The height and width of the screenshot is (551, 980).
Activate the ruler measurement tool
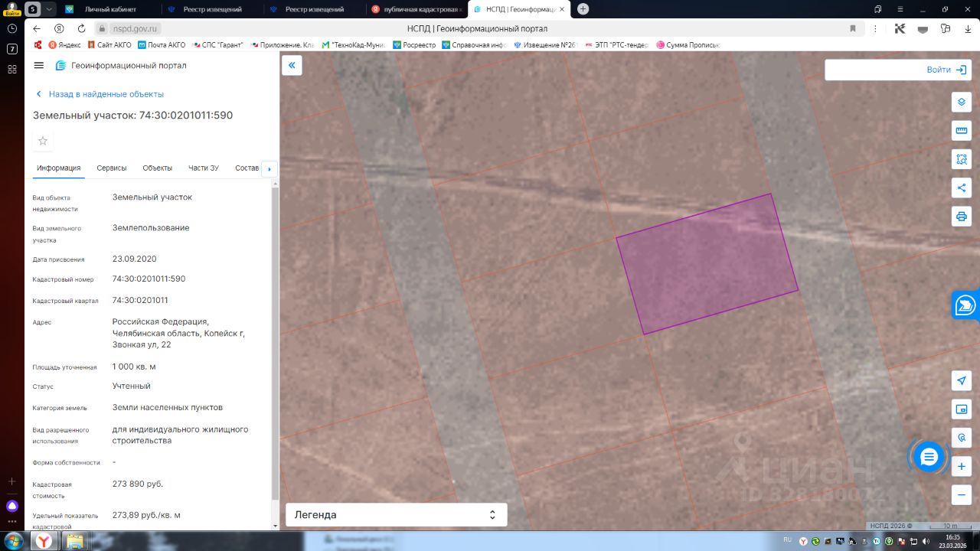coord(962,131)
